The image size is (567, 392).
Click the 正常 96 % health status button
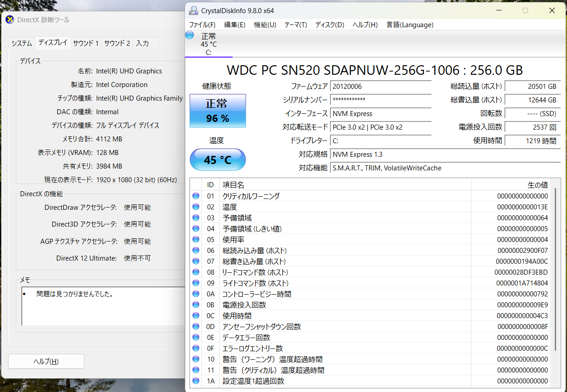[218, 111]
